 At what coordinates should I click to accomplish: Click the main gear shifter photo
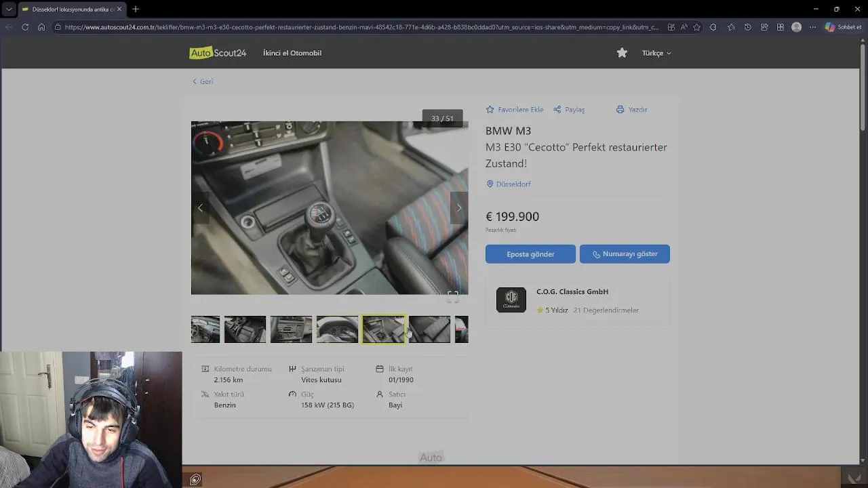[330, 207]
